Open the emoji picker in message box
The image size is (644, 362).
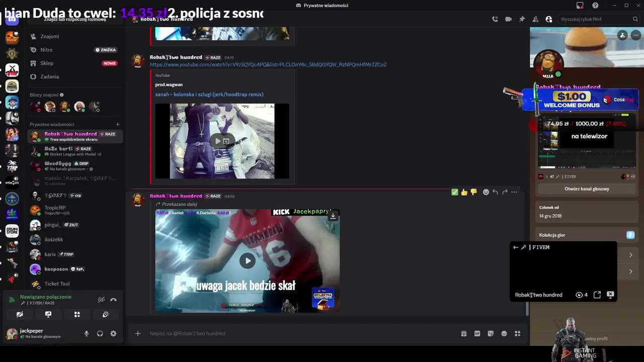(504, 333)
